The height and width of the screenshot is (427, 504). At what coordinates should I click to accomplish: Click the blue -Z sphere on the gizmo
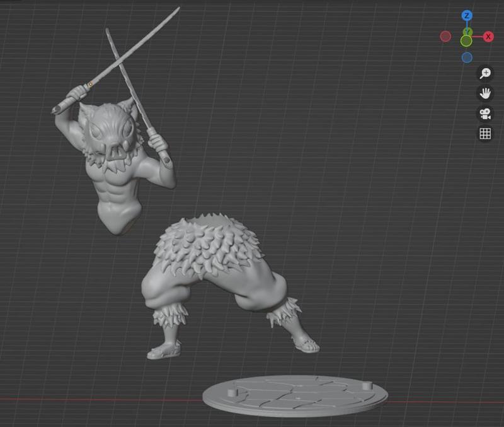coord(466,56)
